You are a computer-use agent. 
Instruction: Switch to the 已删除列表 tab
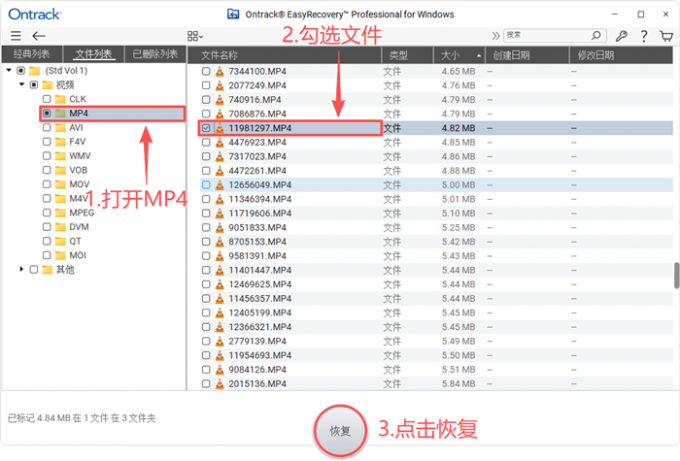[155, 54]
